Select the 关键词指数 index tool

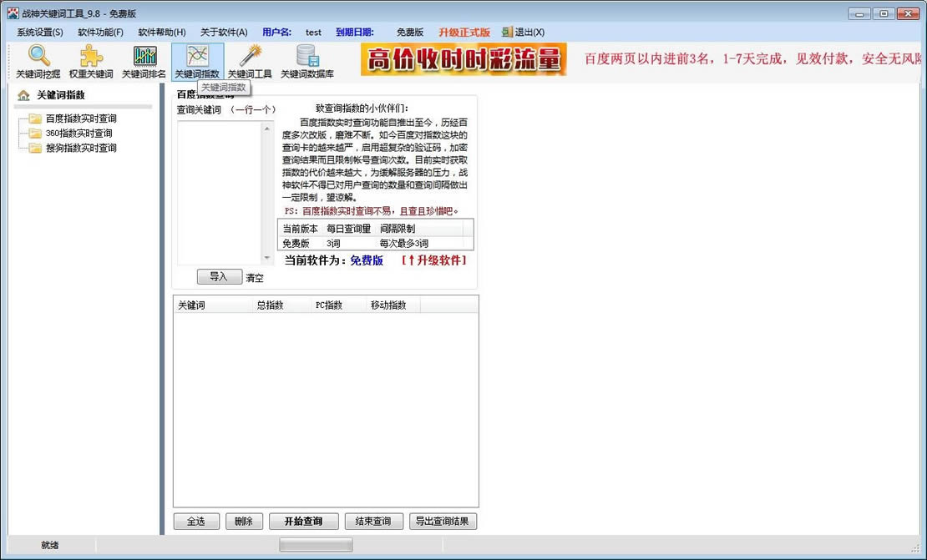click(197, 62)
